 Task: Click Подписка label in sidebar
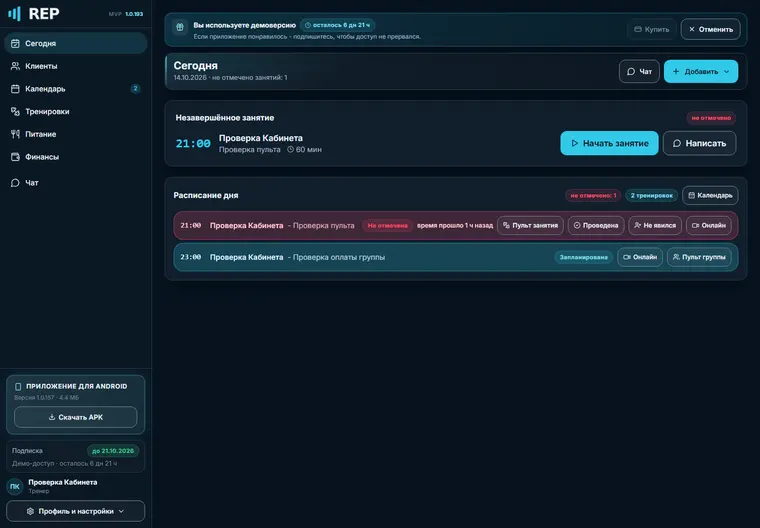click(27, 451)
